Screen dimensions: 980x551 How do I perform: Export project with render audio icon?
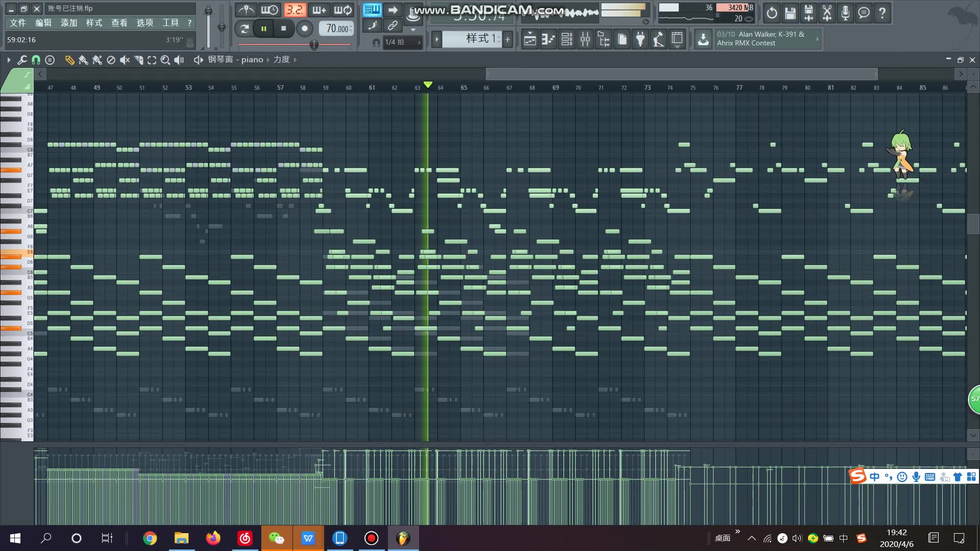pos(808,13)
